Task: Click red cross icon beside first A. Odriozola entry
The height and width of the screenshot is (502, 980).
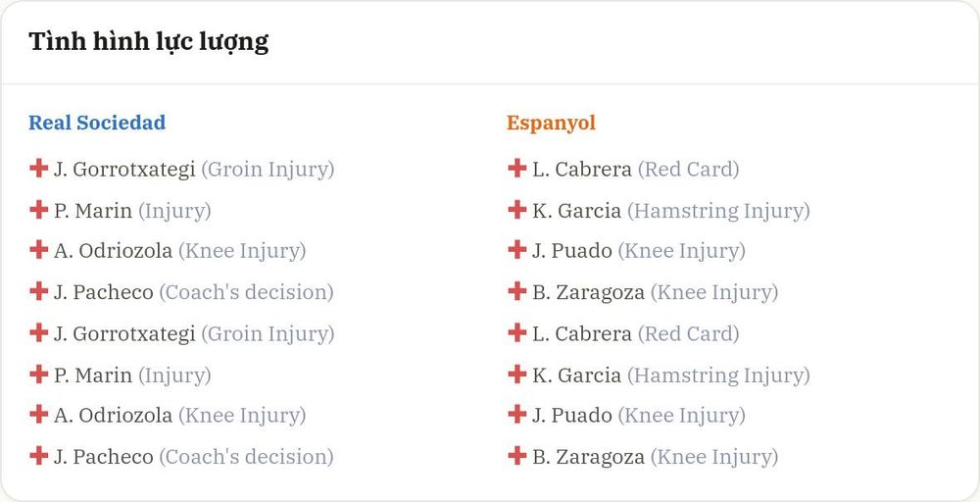Action: pyautogui.click(x=39, y=250)
